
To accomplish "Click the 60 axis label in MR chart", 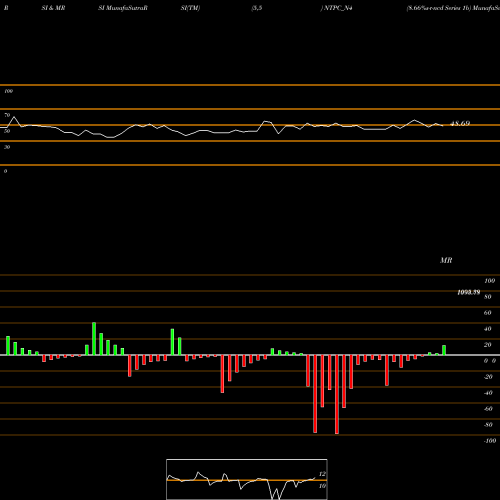I will 487,313.
